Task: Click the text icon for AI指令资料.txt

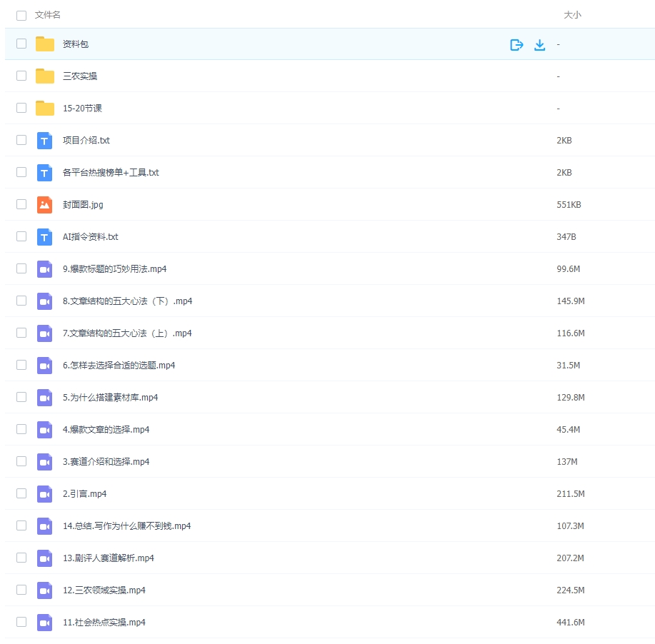Action: coord(45,237)
